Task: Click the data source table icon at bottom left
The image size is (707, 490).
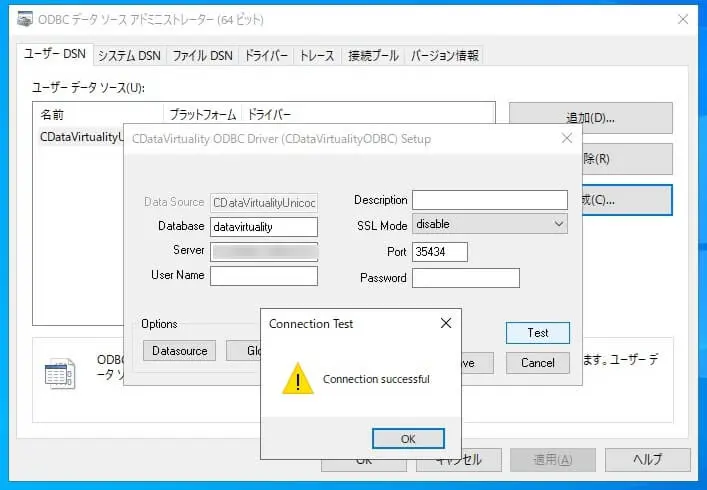Action: pos(60,374)
